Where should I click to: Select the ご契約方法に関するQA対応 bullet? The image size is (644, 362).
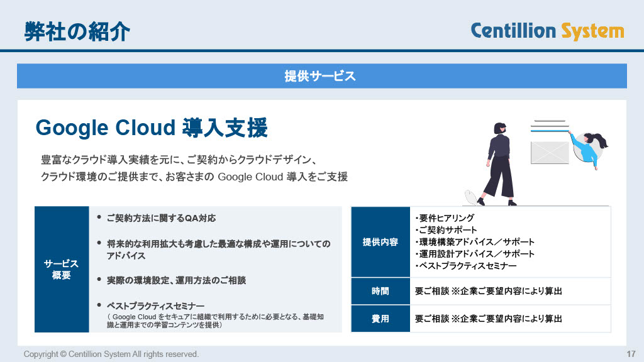click(161, 218)
